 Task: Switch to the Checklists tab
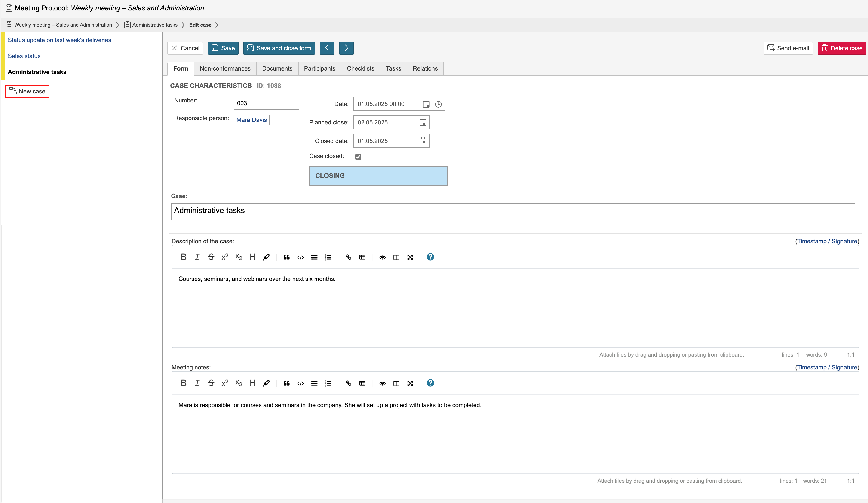[x=360, y=69]
